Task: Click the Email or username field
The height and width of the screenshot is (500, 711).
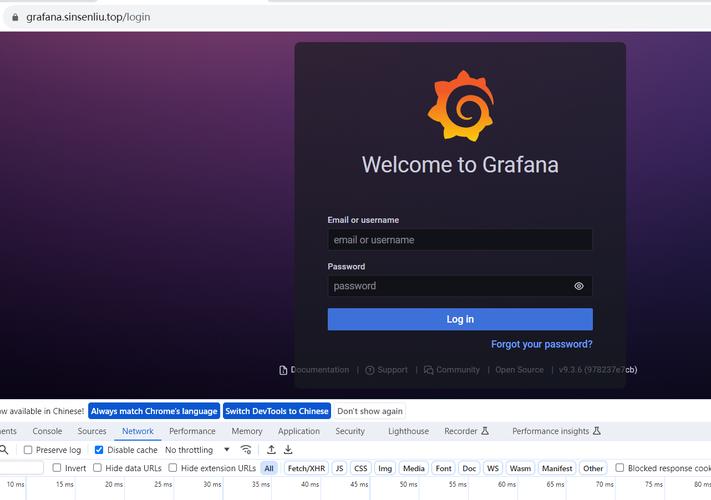Action: [x=460, y=240]
